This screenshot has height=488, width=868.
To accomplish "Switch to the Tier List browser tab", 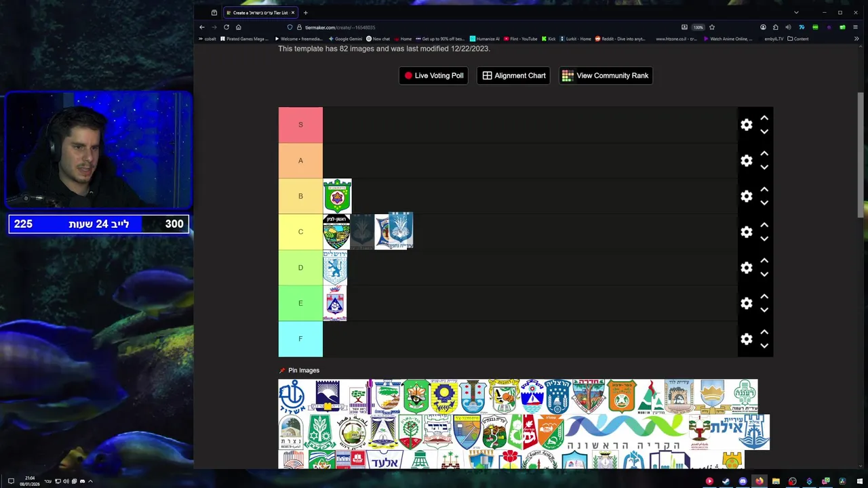I will (260, 12).
